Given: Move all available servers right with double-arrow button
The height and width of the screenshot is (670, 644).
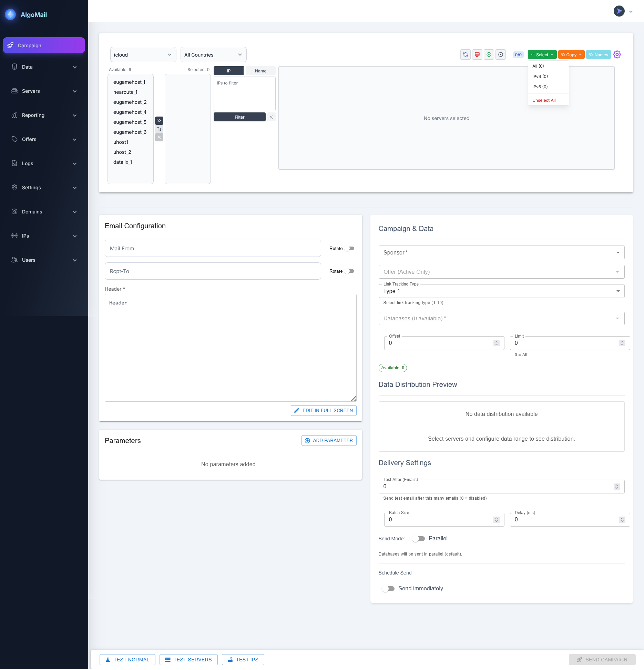Looking at the screenshot, I should [159, 121].
